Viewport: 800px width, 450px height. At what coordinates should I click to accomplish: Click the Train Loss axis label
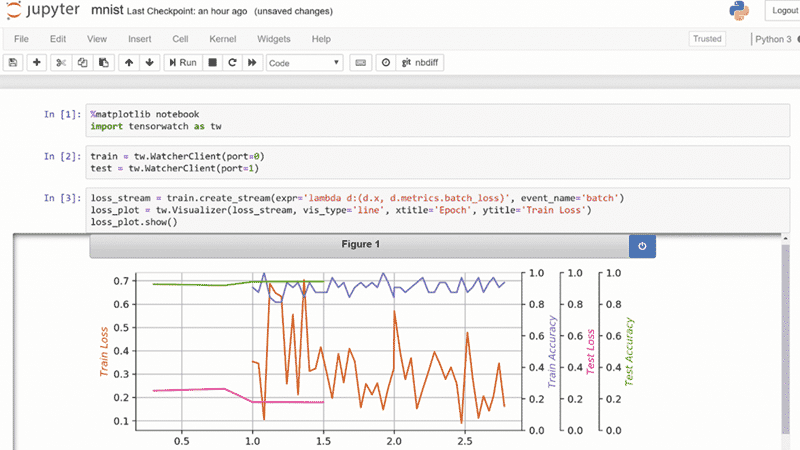[x=104, y=352]
